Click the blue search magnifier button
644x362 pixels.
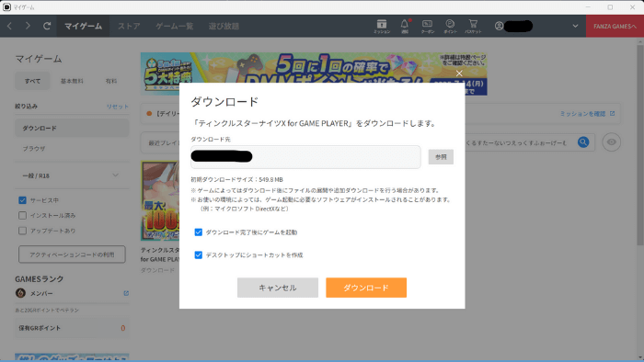coord(583,142)
